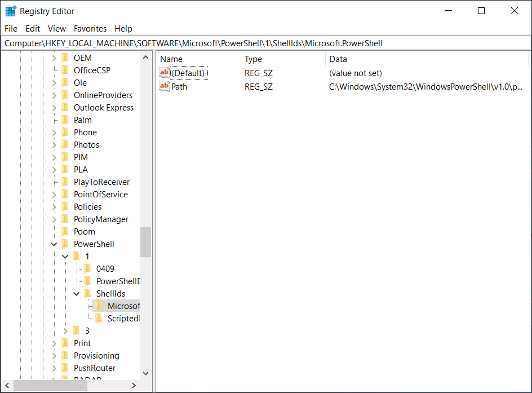The height and width of the screenshot is (393, 532).
Task: Click the Provisioning folder icon
Action: point(65,355)
